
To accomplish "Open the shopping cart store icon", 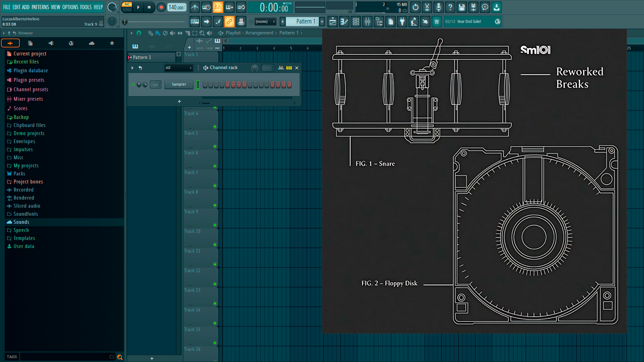I will coord(437,21).
